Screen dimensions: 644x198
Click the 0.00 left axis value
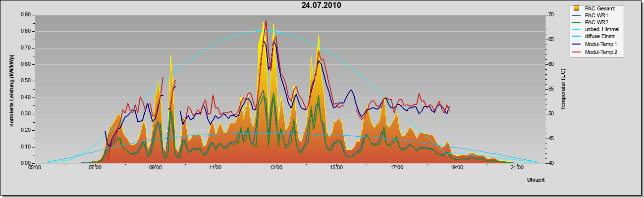point(26,163)
